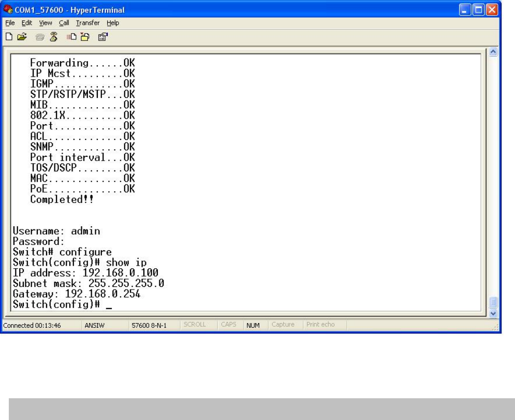Click the Completed!! text line

(62, 199)
